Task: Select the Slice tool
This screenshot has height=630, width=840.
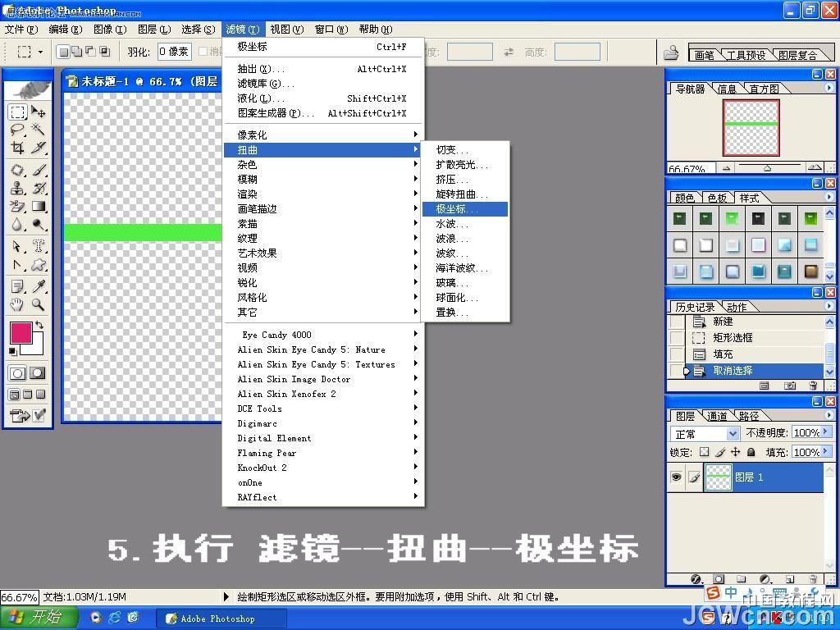Action: point(38,148)
